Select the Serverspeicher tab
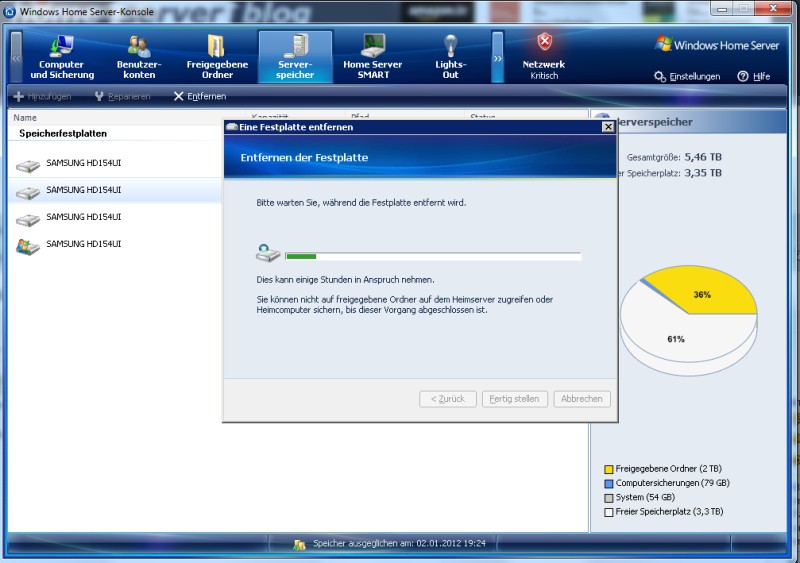 (295, 57)
